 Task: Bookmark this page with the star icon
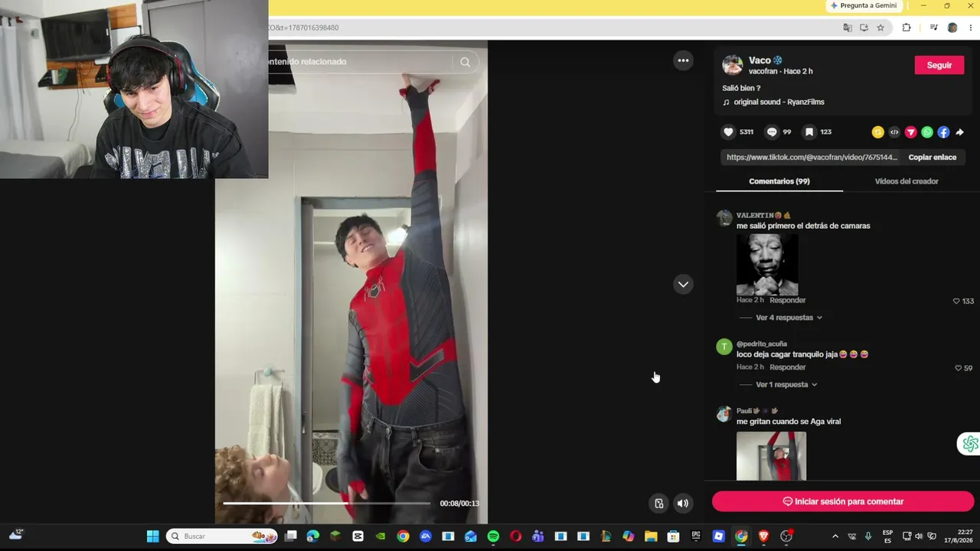click(880, 28)
